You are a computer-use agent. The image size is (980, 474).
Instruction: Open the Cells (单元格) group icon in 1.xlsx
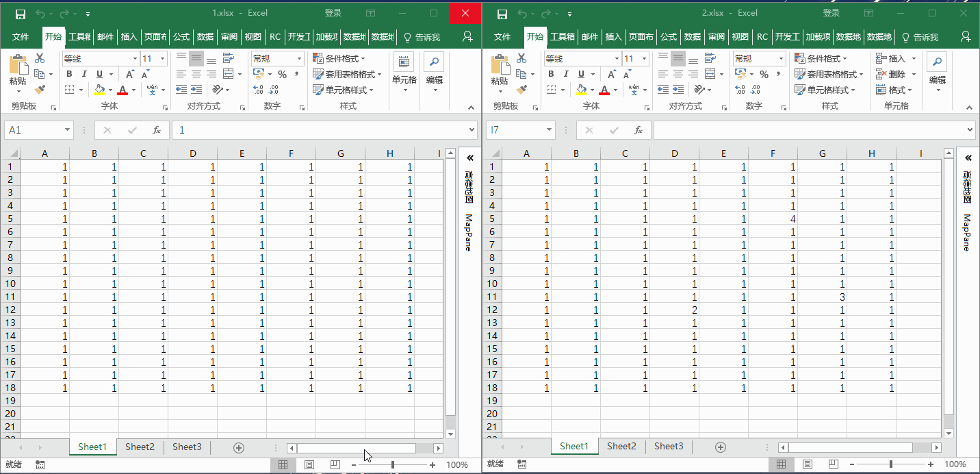click(404, 62)
